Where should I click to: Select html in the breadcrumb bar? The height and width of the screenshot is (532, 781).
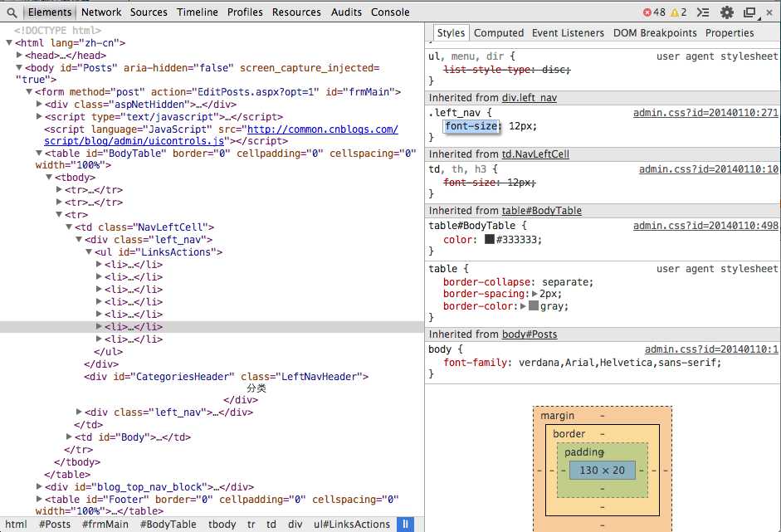(16, 525)
